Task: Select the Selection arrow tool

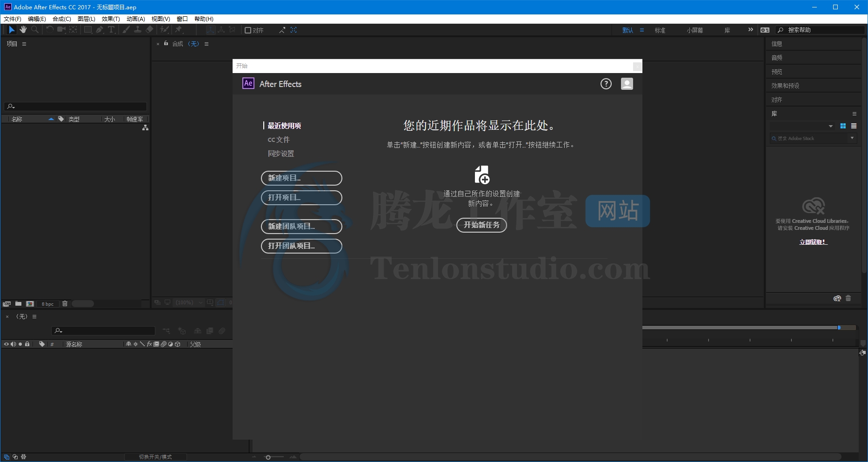Action: [12, 30]
